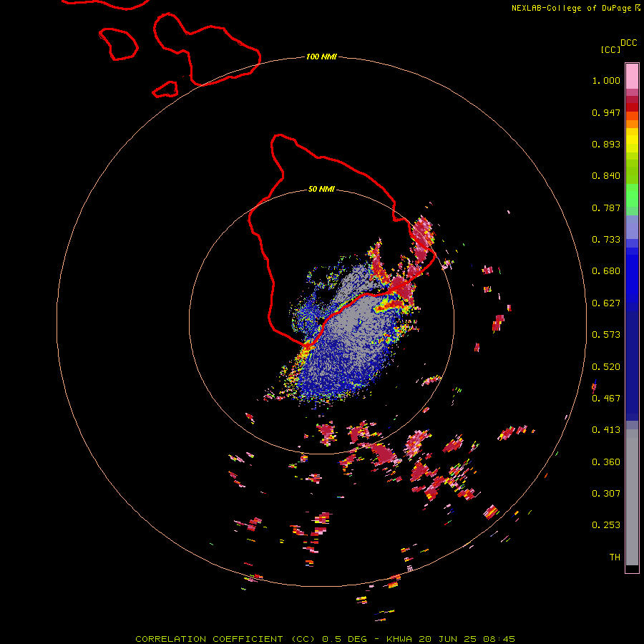Click the 0.627 legend value
This screenshot has height=644, width=644.
[x=606, y=303]
